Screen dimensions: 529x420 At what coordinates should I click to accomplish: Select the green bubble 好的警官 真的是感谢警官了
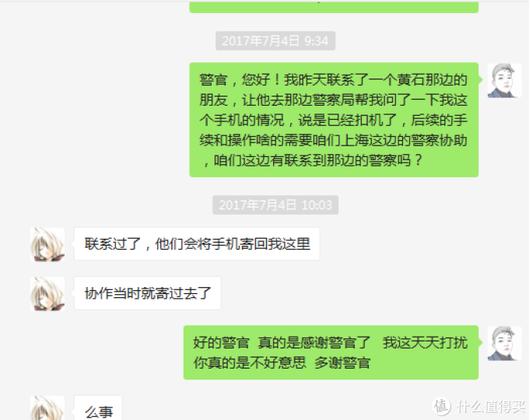tap(331, 352)
